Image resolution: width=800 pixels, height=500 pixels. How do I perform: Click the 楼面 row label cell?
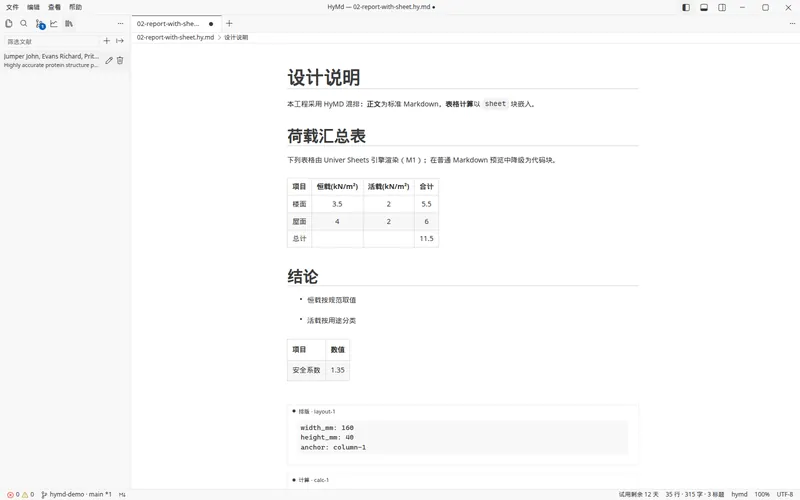tap(299, 204)
